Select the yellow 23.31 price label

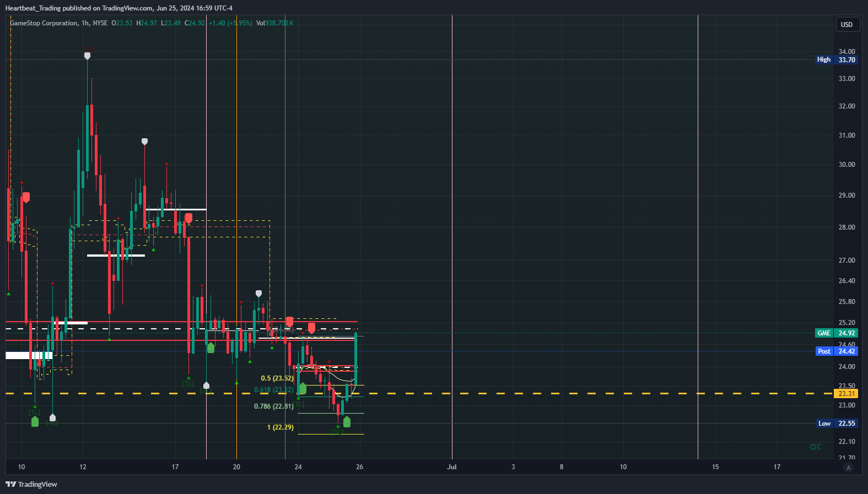tap(847, 394)
